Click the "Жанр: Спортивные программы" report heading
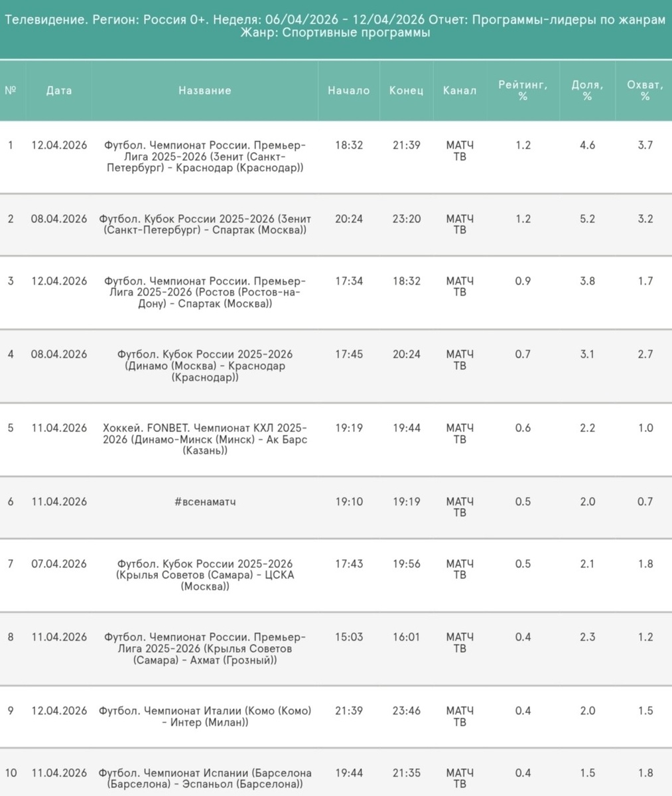The width and height of the screenshot is (672, 796). [335, 33]
